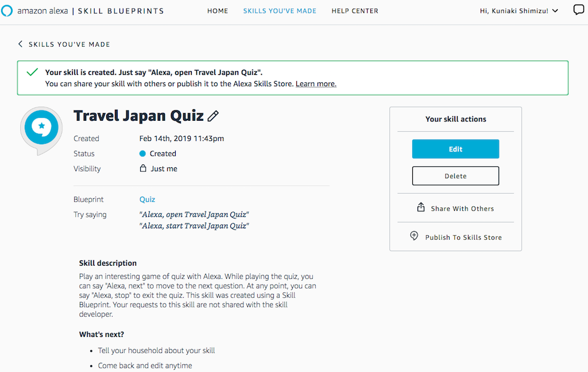Click the blue Created status dot
The image size is (588, 372).
[142, 154]
